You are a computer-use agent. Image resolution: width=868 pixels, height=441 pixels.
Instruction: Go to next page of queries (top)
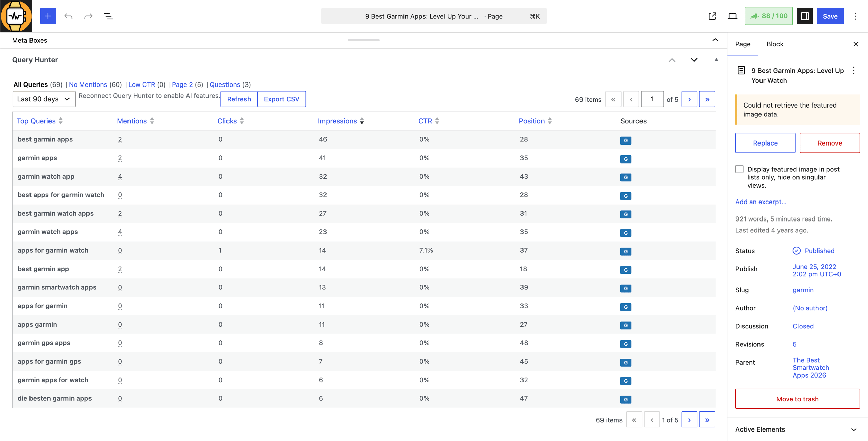click(x=689, y=99)
